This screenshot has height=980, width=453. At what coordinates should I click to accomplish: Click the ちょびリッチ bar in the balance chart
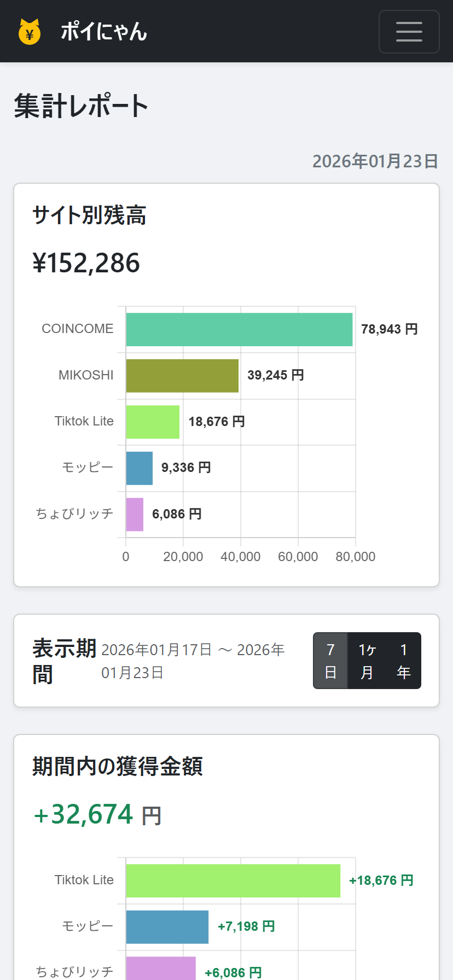point(134,514)
